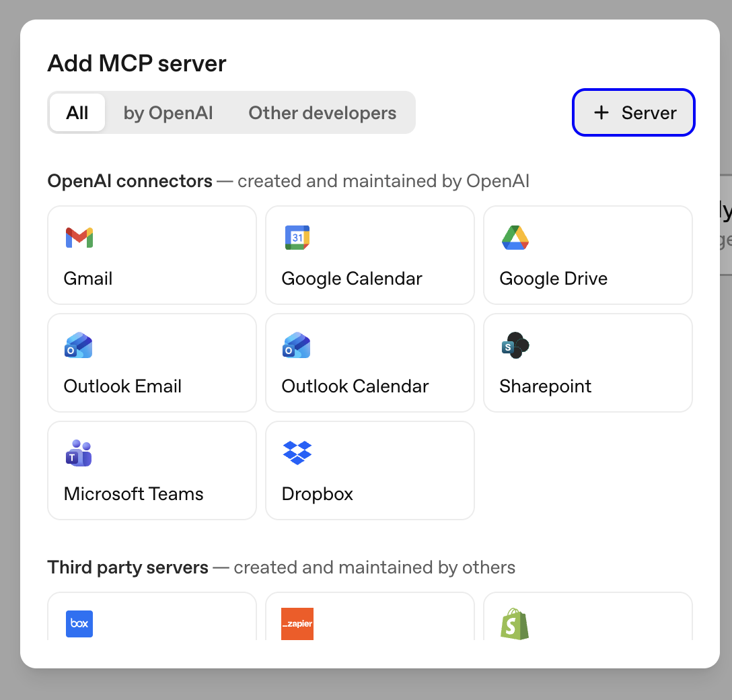The width and height of the screenshot is (732, 700).
Task: Select the Shopify third-party server
Action: point(515,624)
